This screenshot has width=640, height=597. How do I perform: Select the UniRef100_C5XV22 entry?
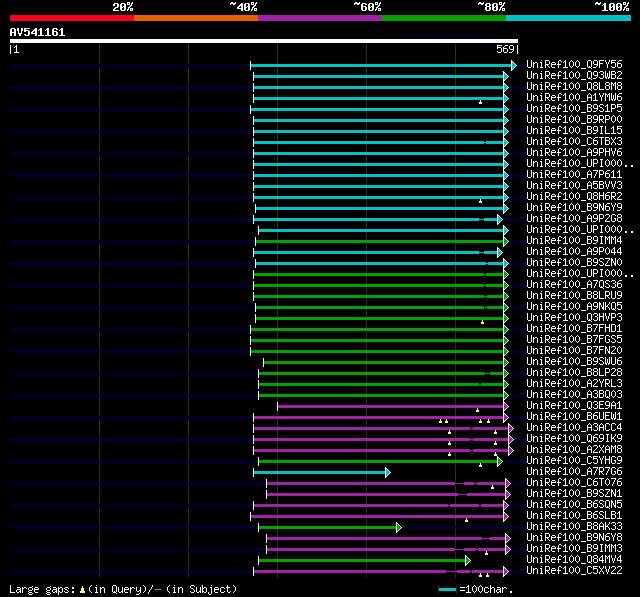574,570
